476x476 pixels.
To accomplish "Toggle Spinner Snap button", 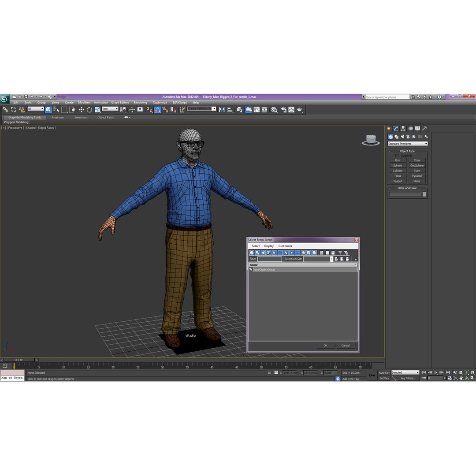I will tap(173, 110).
